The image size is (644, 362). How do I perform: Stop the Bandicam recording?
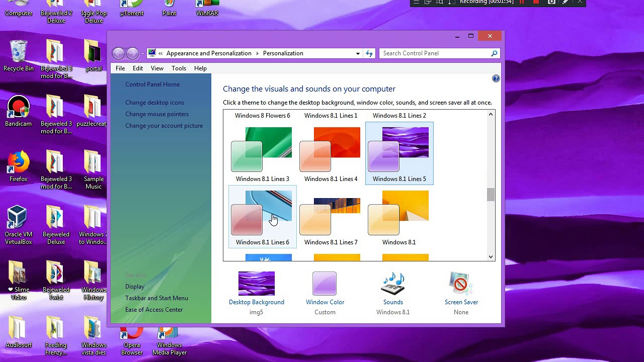click(x=536, y=2)
